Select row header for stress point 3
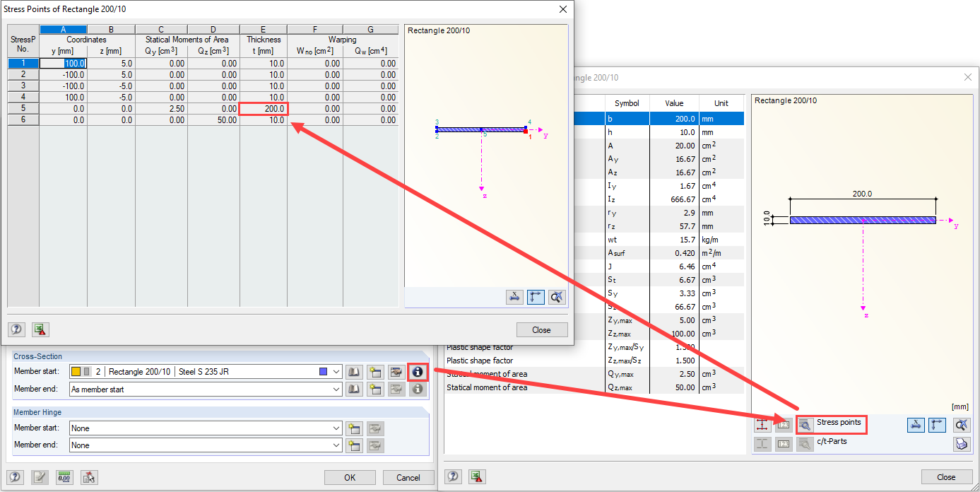The width and height of the screenshot is (980, 492). pos(23,86)
